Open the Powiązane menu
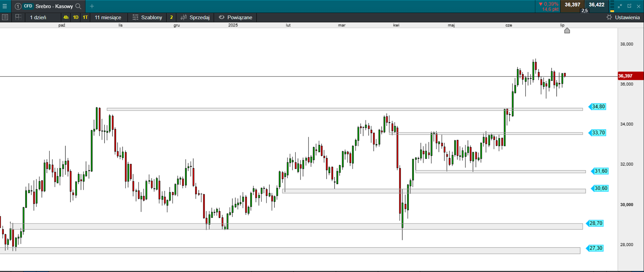 pos(236,18)
